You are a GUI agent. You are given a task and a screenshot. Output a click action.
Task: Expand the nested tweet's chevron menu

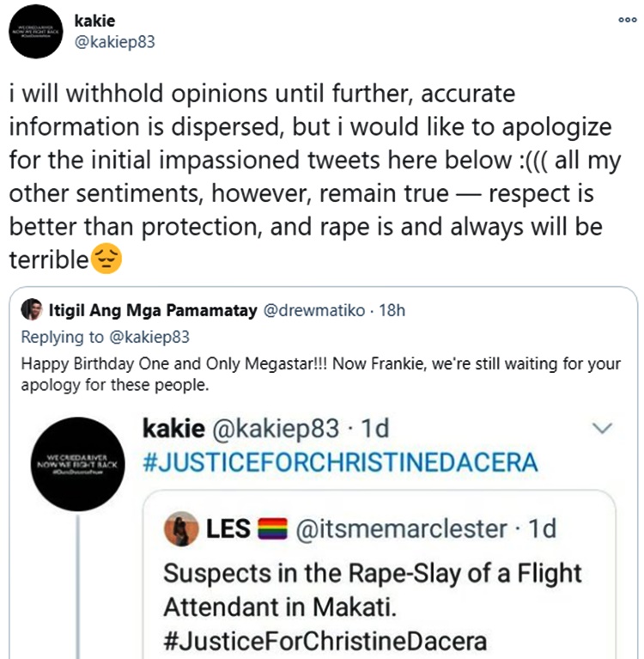(603, 427)
